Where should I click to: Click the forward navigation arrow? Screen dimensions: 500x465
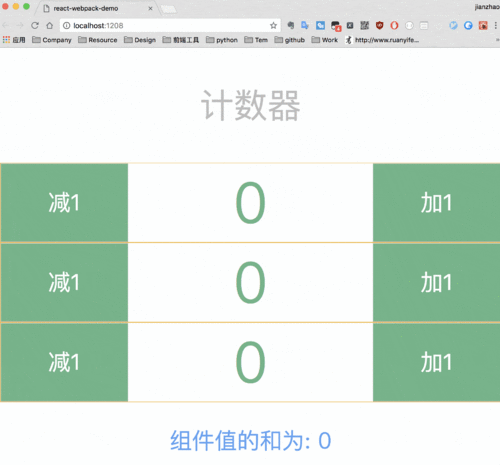coord(20,25)
